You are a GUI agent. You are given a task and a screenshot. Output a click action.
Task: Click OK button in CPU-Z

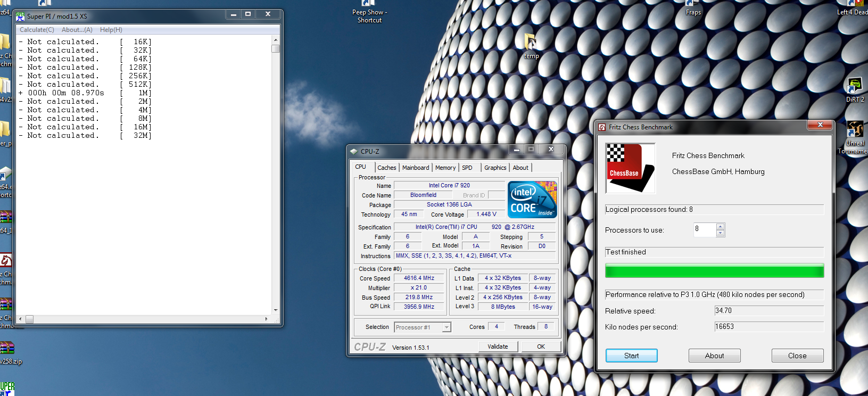pyautogui.click(x=541, y=346)
